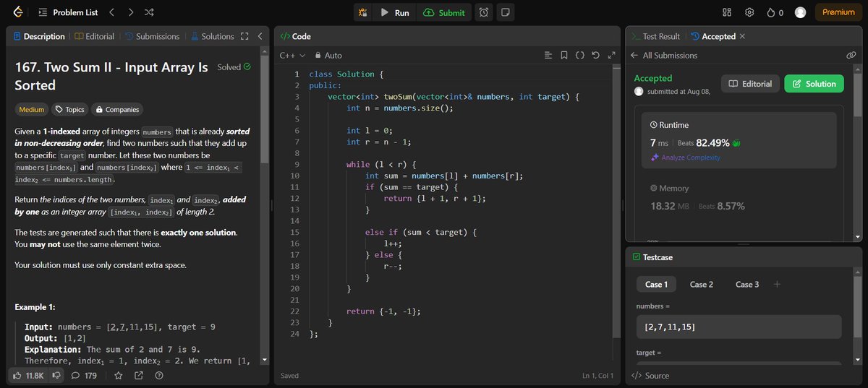The height and width of the screenshot is (388, 868).
Task: Click the Premium button
Action: point(838,12)
